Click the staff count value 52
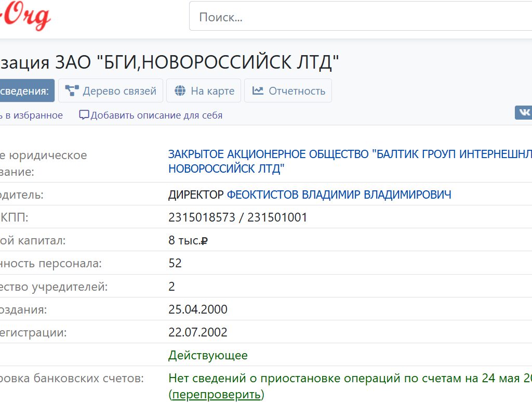 pyautogui.click(x=175, y=264)
